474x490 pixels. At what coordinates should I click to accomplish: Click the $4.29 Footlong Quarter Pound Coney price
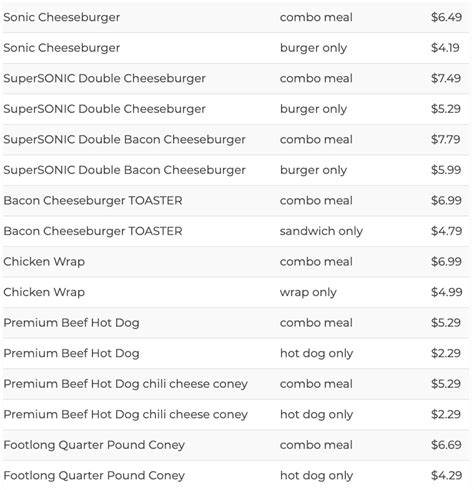(446, 476)
